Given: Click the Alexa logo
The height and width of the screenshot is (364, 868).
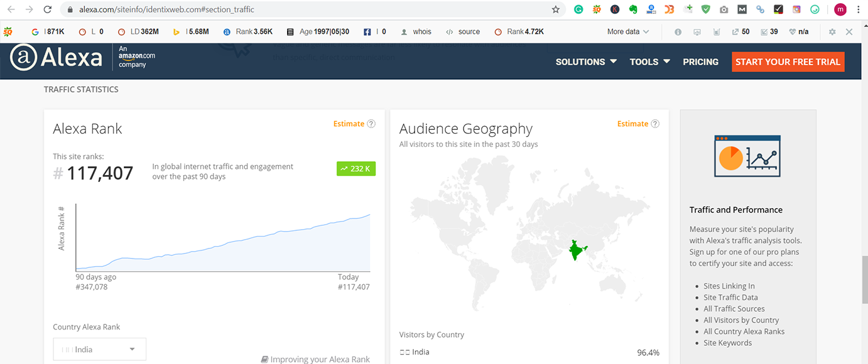Looking at the screenshot, I should [x=56, y=58].
